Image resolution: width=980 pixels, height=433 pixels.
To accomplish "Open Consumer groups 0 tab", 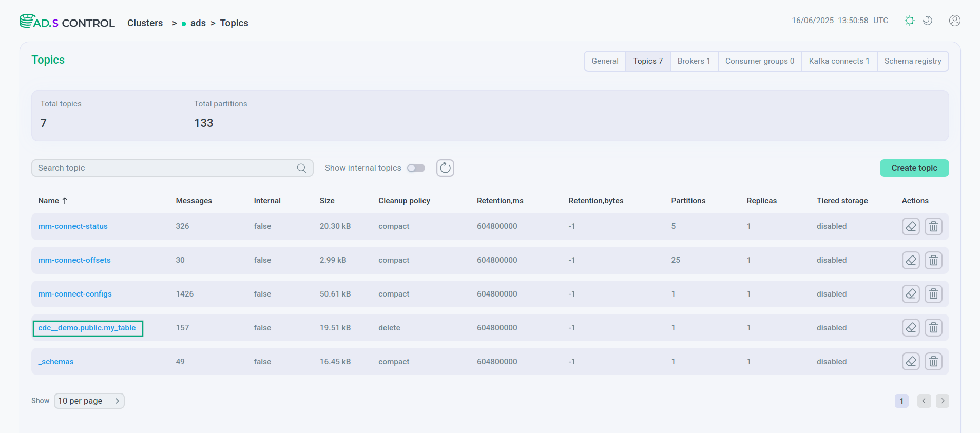I will point(760,61).
